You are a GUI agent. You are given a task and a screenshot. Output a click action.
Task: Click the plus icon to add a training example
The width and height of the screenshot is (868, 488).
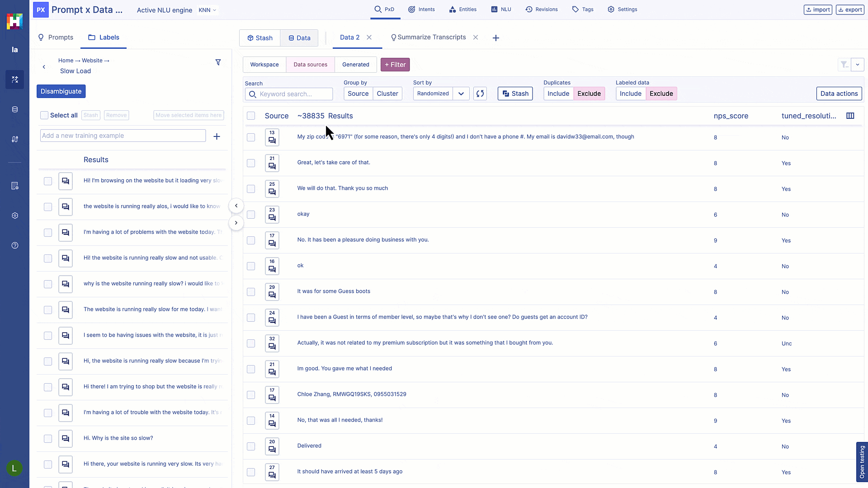[x=217, y=136]
